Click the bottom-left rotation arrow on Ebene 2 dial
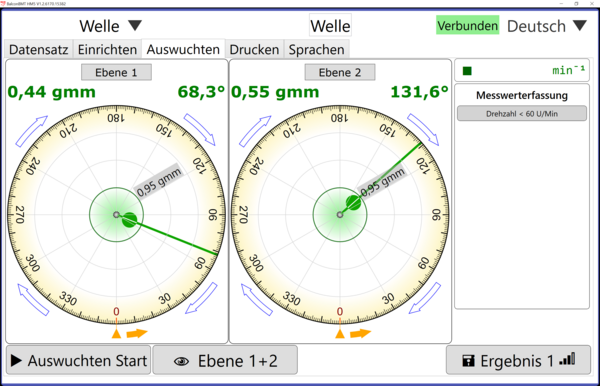The width and height of the screenshot is (600, 386). pos(257,300)
